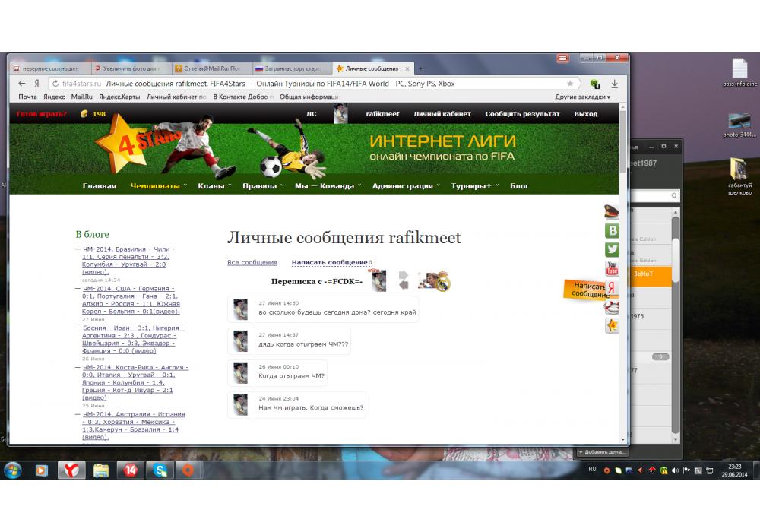Open Skype from the taskbar

[x=157, y=470]
